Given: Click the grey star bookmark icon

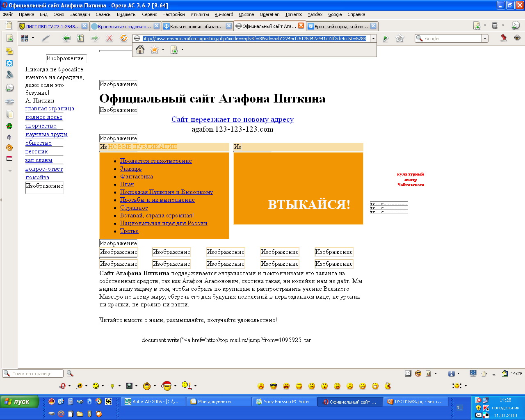Looking at the screenshot, I should tap(400, 38).
